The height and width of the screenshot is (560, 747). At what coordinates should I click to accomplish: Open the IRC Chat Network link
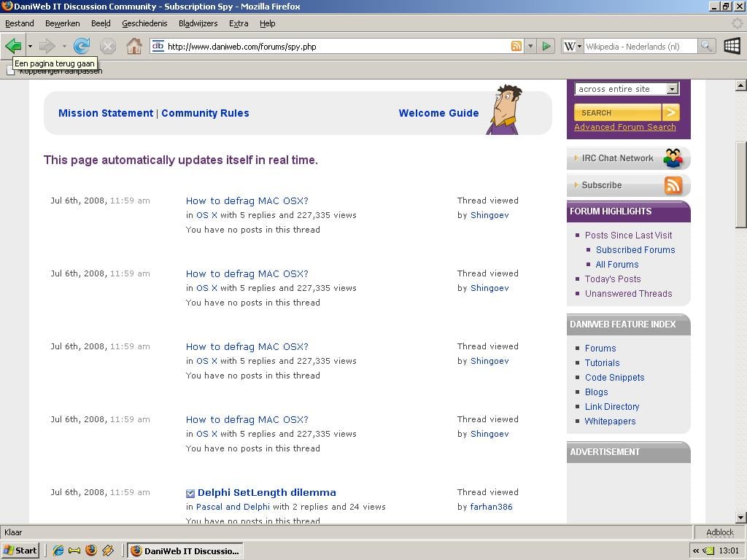point(617,158)
